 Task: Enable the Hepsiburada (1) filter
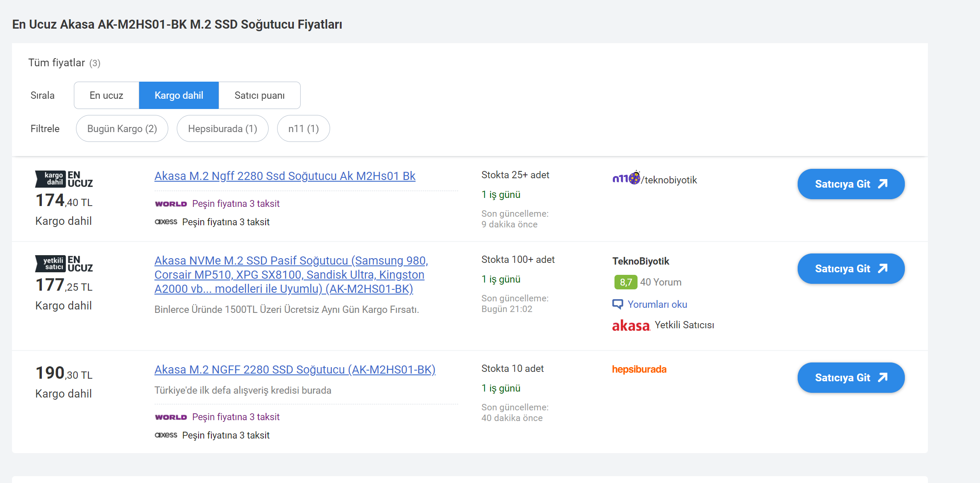222,129
